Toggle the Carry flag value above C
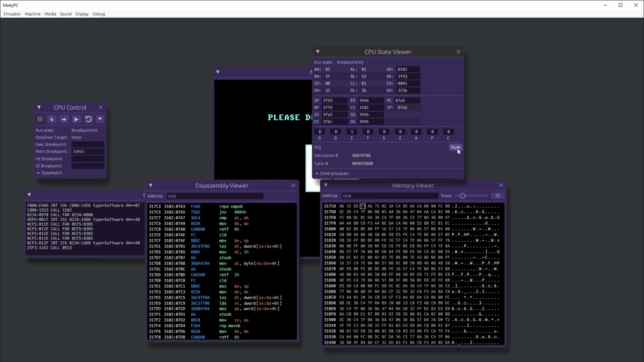 448,132
